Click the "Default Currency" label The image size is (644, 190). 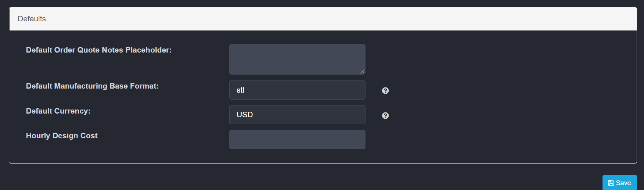coord(58,111)
